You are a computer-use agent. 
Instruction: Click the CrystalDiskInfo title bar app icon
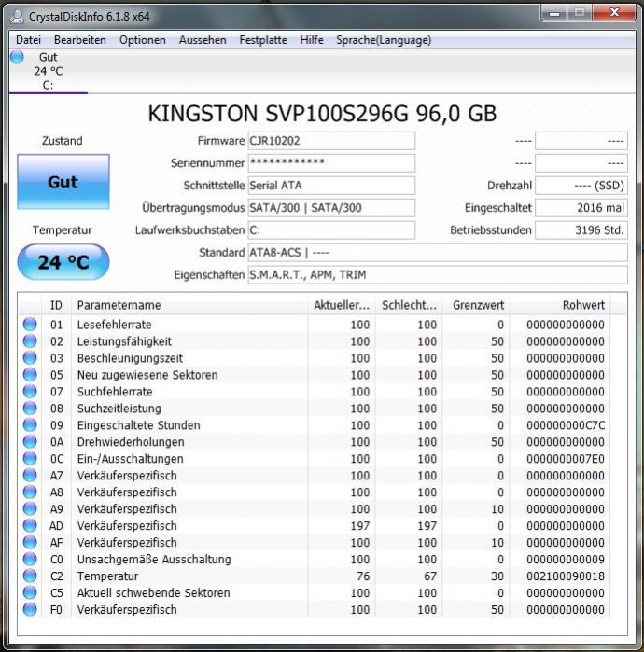tap(18, 17)
